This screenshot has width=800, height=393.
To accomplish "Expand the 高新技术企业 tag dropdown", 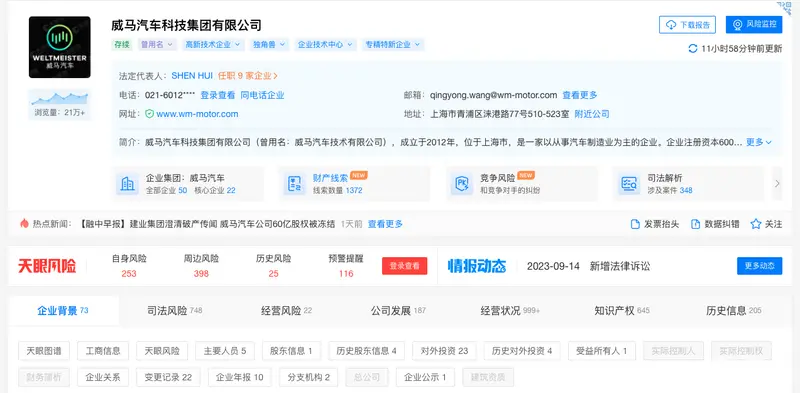I will coord(213,44).
